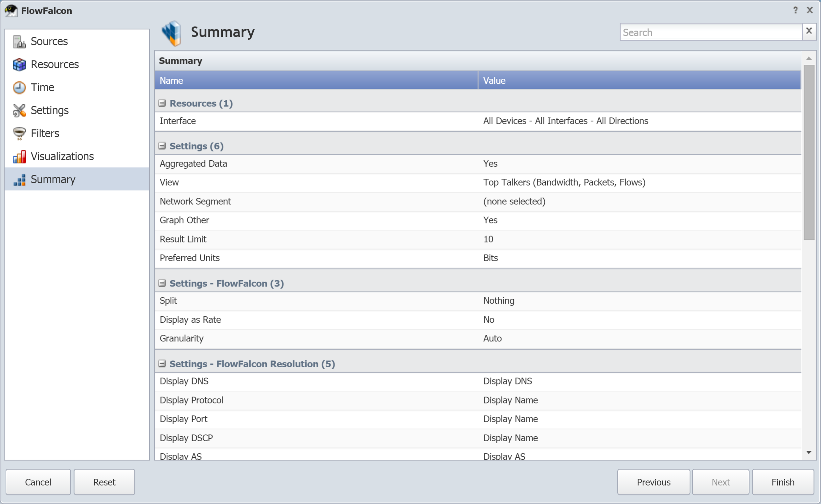This screenshot has height=504, width=821.
Task: Click the 'Bits' value
Action: point(490,258)
